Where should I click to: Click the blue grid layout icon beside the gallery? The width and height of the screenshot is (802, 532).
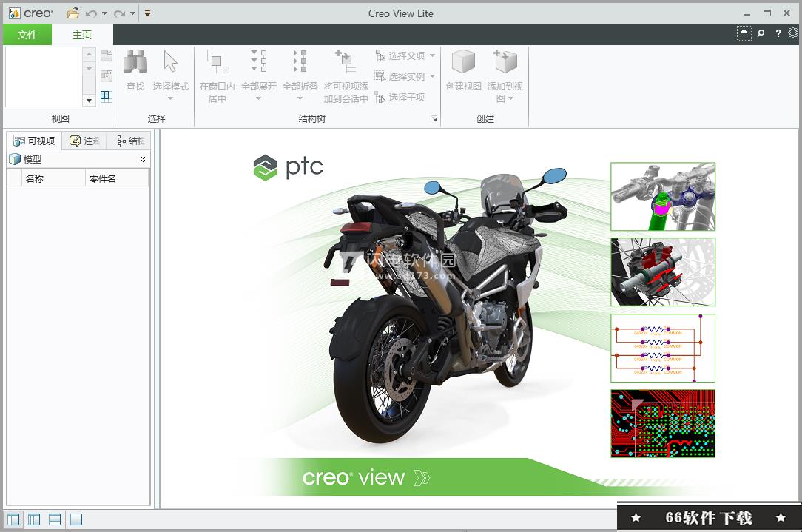pyautogui.click(x=107, y=96)
